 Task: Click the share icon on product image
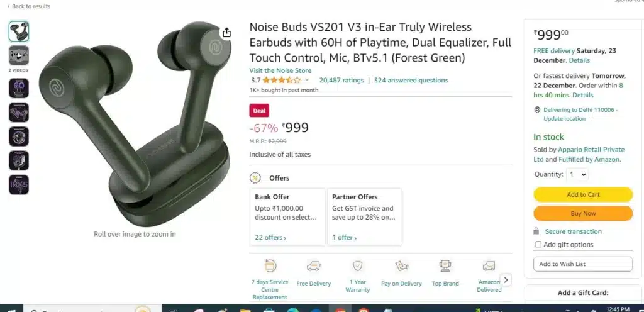click(x=226, y=33)
